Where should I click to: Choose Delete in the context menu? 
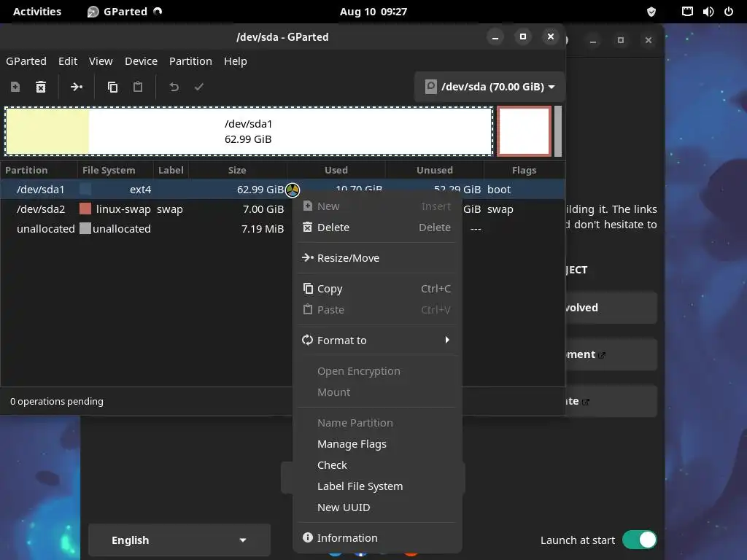click(376, 227)
